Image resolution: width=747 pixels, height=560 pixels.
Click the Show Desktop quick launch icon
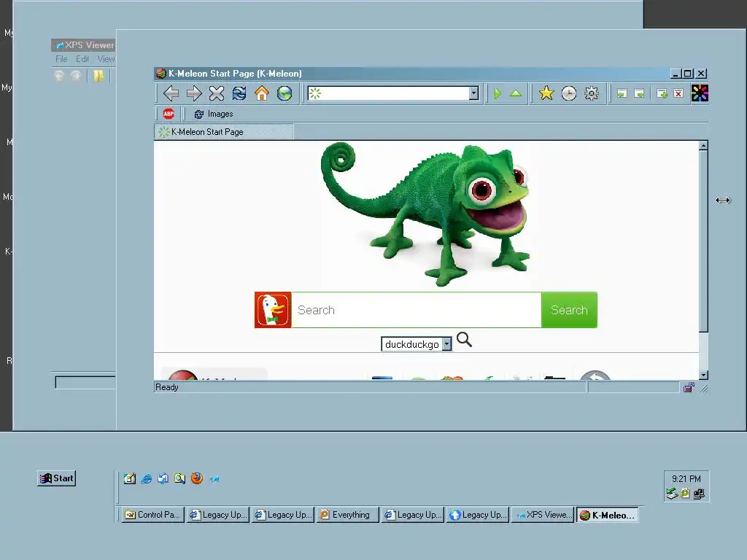pos(130,478)
